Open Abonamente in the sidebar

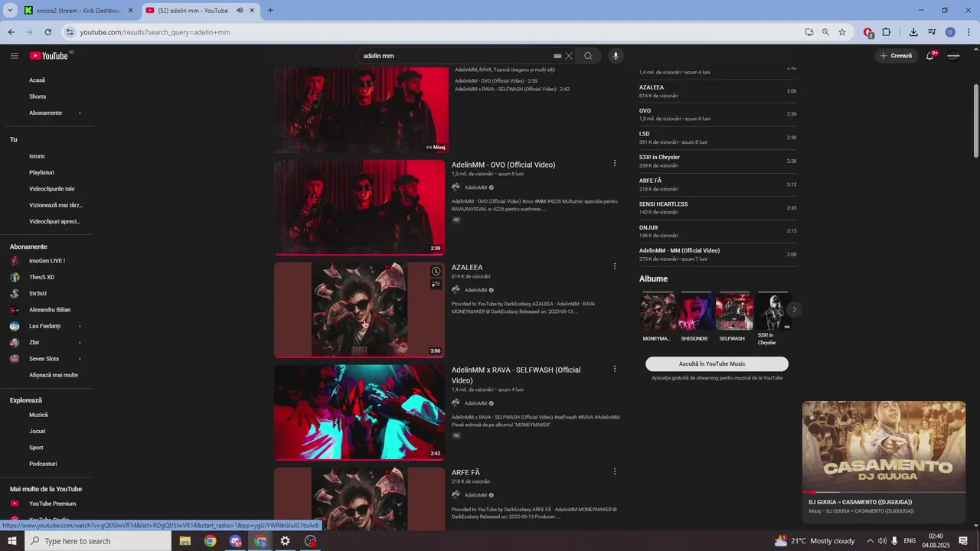click(45, 112)
